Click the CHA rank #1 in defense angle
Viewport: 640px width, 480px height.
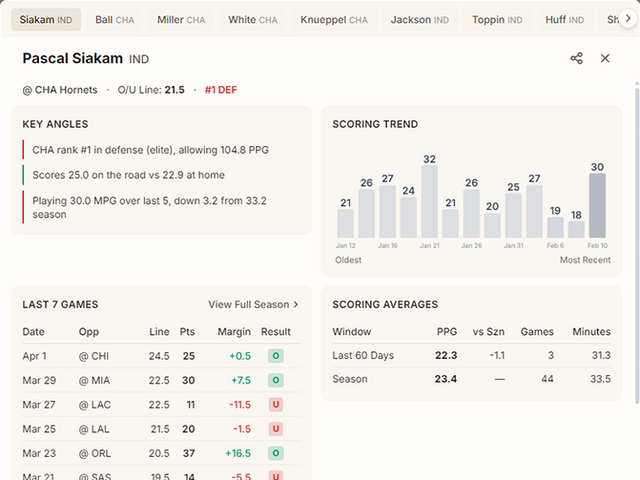[x=151, y=150]
